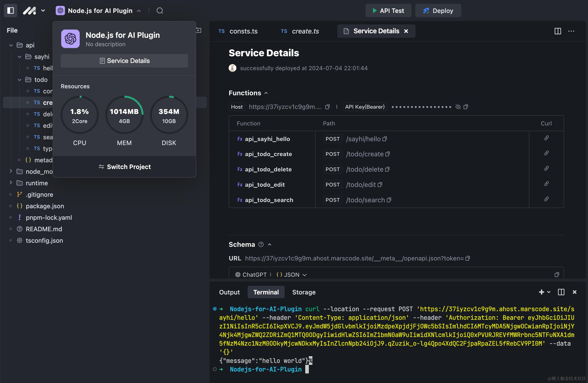Copy the Host URL using copy icon
This screenshot has height=383, width=588.
point(327,107)
